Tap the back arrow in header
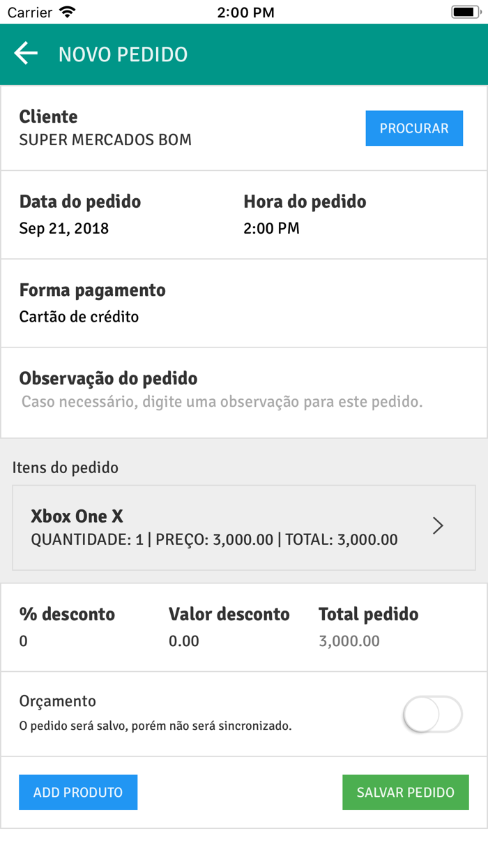The image size is (488, 868). point(26,54)
